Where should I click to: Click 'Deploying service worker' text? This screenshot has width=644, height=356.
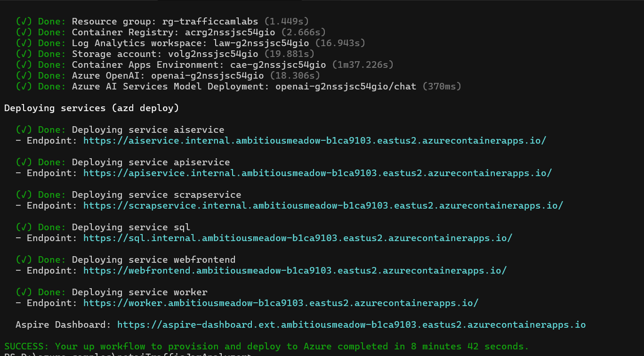pos(140,292)
